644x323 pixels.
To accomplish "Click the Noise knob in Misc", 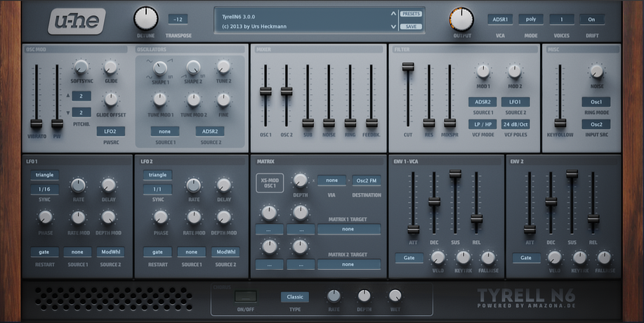I will point(596,71).
